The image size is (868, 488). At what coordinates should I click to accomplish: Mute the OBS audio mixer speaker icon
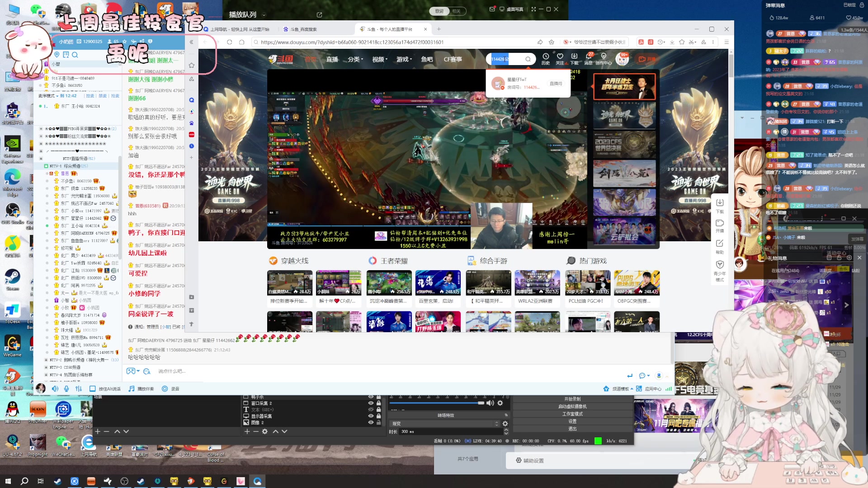tap(490, 403)
